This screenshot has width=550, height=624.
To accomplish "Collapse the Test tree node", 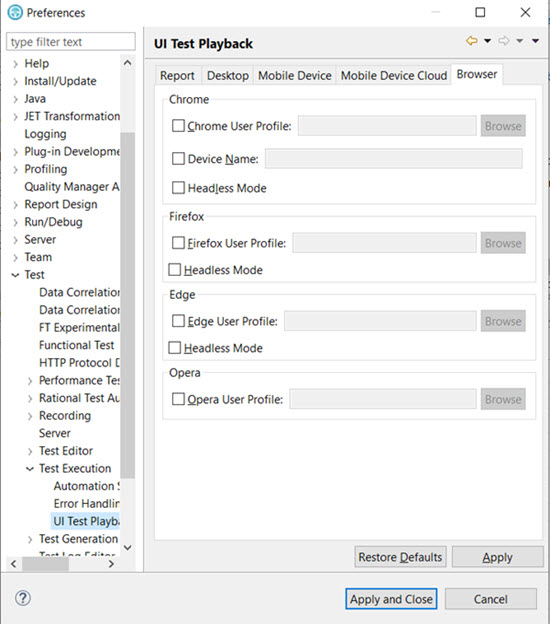I will [x=15, y=275].
